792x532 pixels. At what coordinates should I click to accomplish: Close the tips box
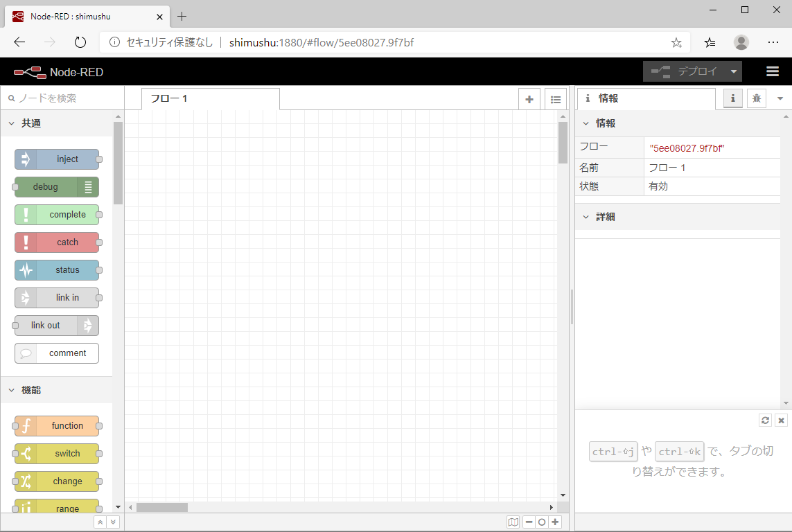[781, 420]
